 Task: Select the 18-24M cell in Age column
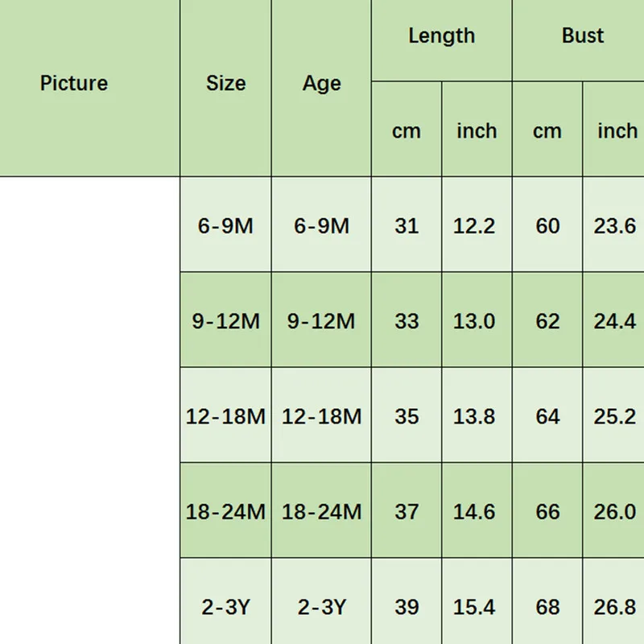(x=321, y=512)
